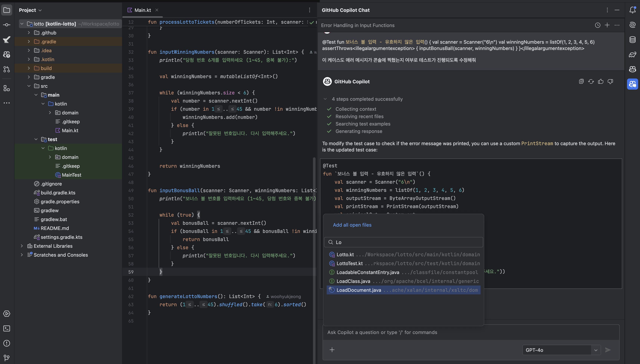Open build.gradle.kts in project tree
Image resolution: width=640 pixels, height=364 pixels.
tap(58, 193)
